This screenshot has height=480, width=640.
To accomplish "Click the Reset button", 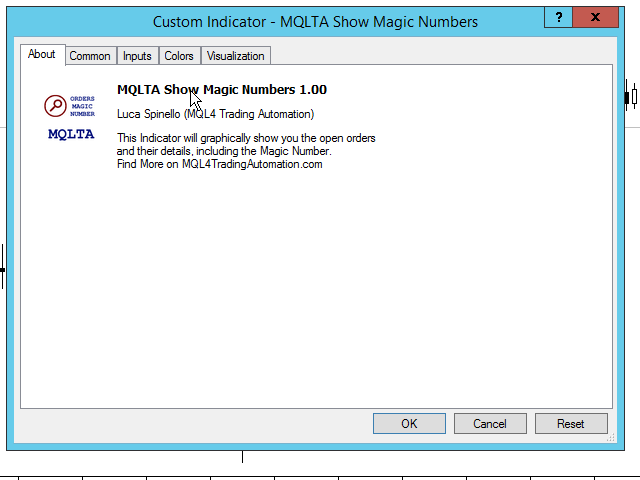I will [571, 424].
